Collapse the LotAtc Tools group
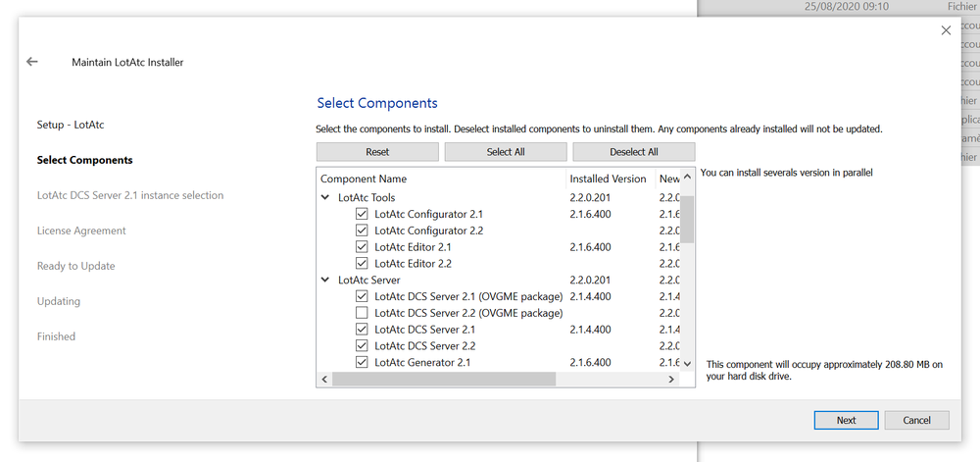The width and height of the screenshot is (980, 462). pyautogui.click(x=325, y=197)
